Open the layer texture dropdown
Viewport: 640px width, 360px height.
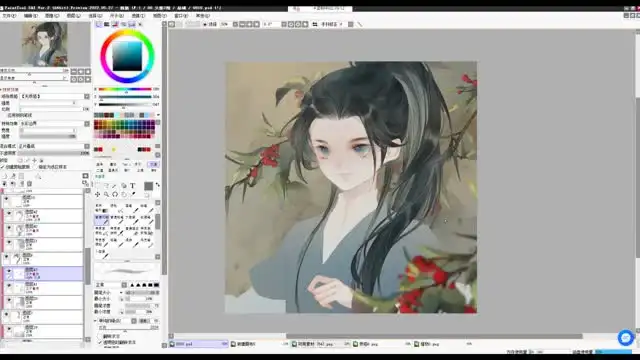[87, 96]
